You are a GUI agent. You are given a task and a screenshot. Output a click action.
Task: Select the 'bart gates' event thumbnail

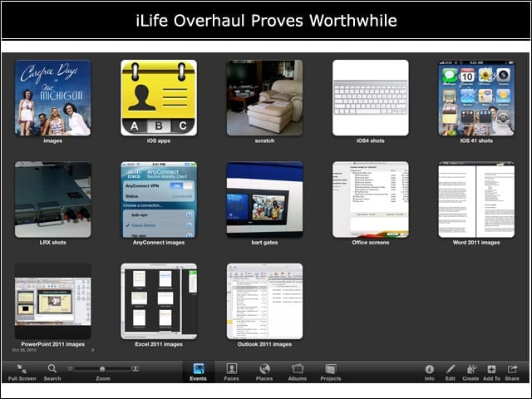coord(264,199)
